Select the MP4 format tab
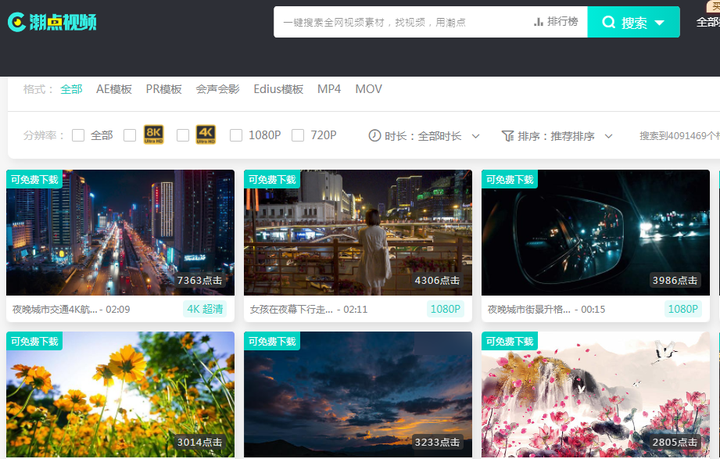Image resolution: width=720 pixels, height=459 pixels. [329, 89]
